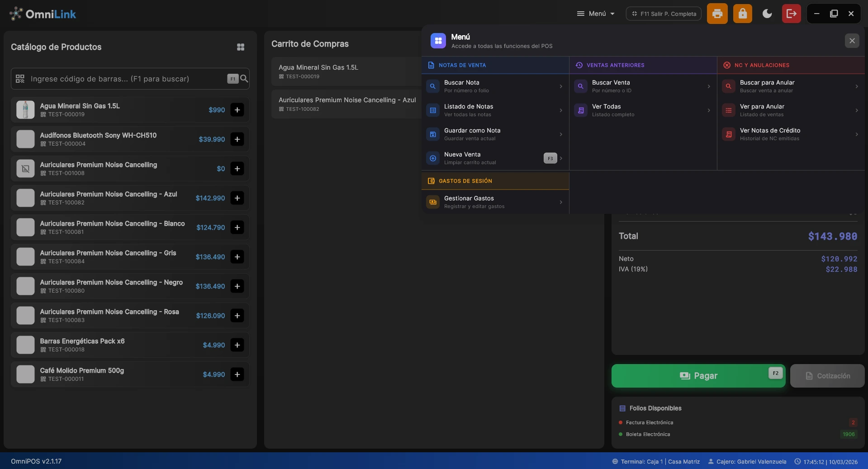Close the Menú panel
The image size is (868, 469).
[852, 41]
